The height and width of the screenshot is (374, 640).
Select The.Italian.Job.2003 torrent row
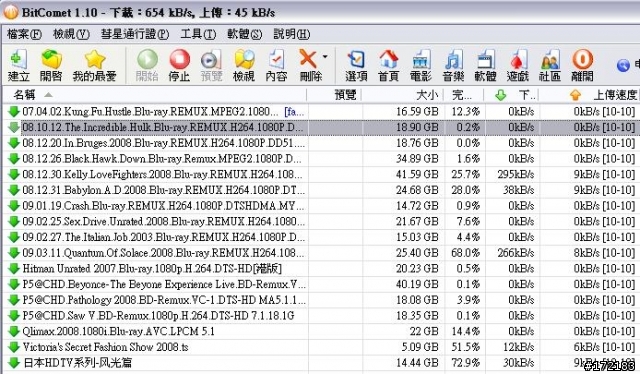[x=321, y=237]
